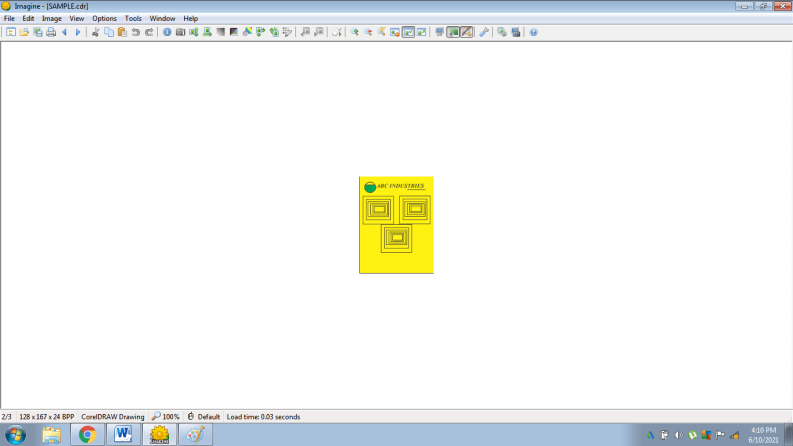
Task: Click the ABC INDUSTRIES image preview
Action: coord(396,225)
